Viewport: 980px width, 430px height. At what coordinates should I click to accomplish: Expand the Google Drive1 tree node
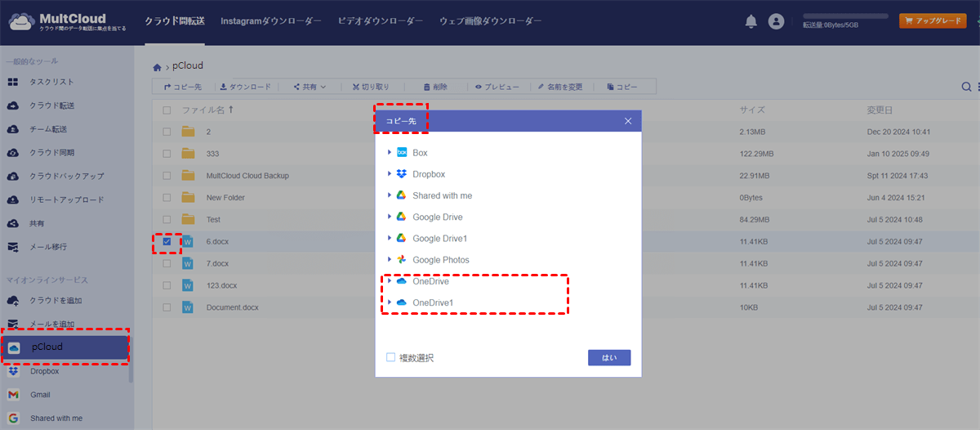[389, 238]
